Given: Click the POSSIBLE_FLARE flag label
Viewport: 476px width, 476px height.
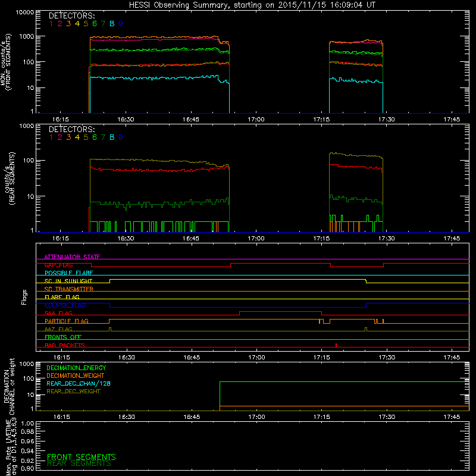Looking at the screenshot, I should click(x=68, y=273).
